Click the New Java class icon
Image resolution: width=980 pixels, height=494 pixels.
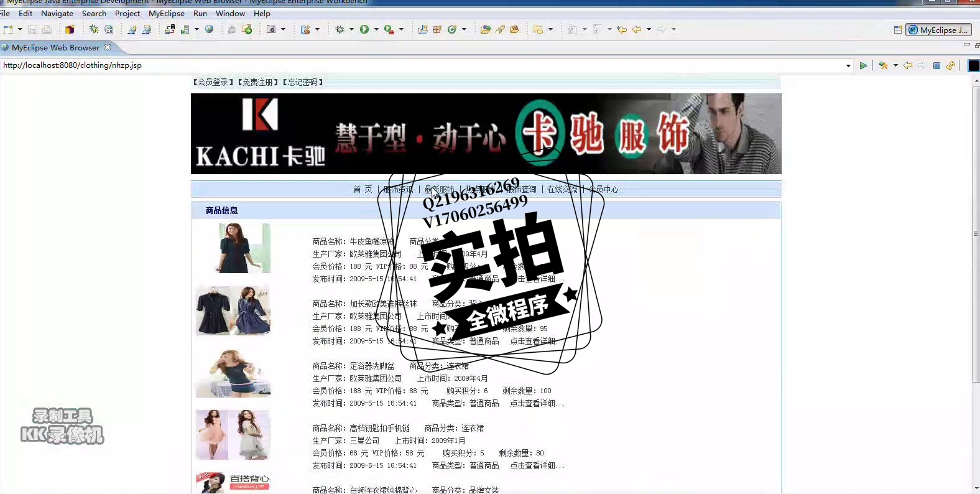pos(452,29)
